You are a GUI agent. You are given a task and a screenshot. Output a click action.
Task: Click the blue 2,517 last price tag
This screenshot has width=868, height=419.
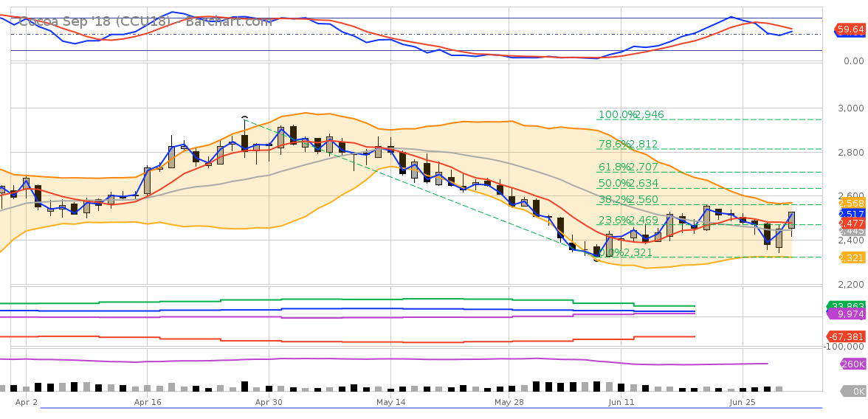coord(852,214)
